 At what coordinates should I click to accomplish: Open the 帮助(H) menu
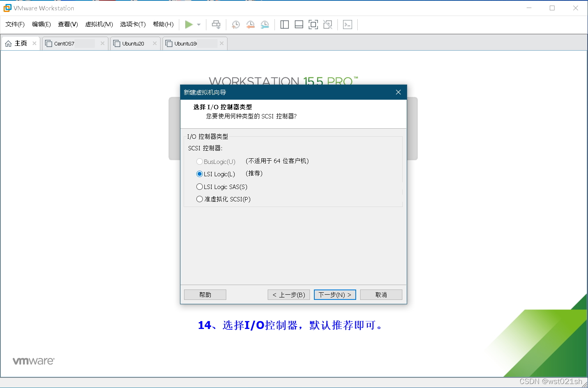(x=163, y=24)
